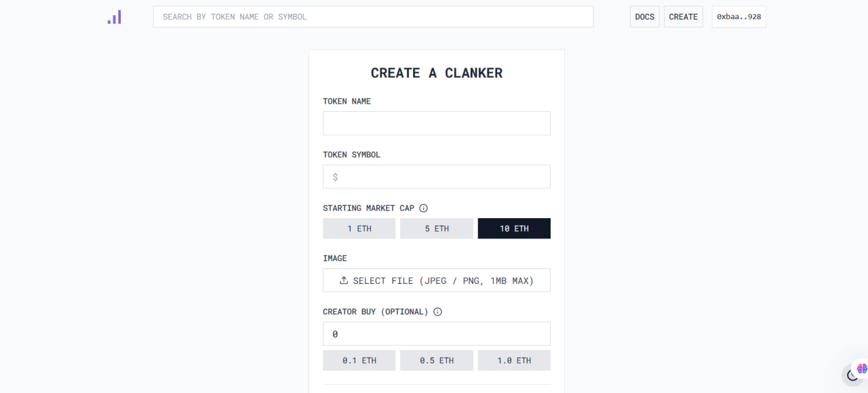The image size is (868, 393).
Task: Click the upload icon in Select File
Action: click(x=344, y=281)
